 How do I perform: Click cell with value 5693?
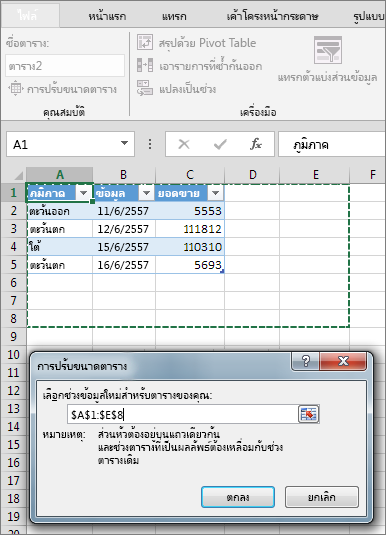(x=190, y=265)
